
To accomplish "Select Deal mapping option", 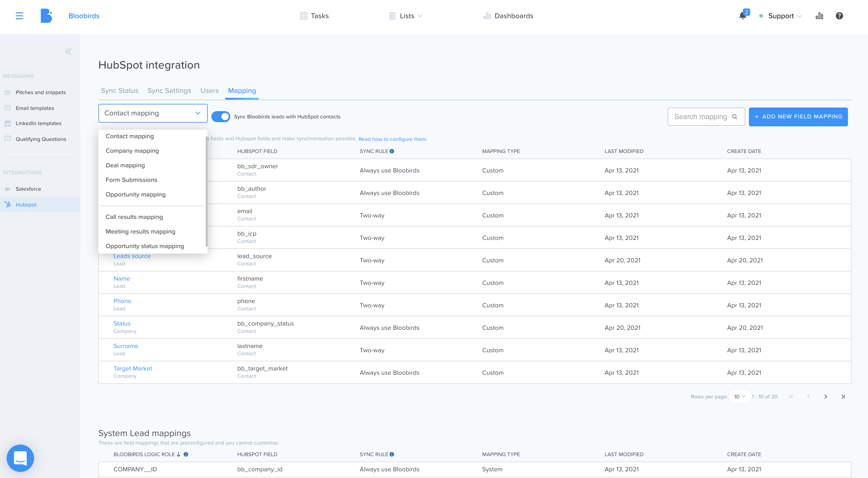I will 125,165.
